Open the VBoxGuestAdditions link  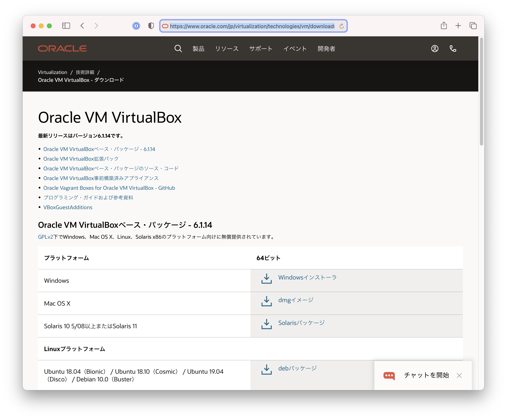(68, 207)
